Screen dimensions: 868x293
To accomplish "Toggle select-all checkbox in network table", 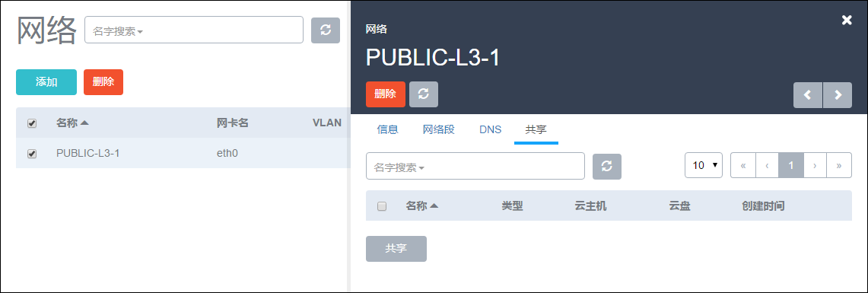I will [x=32, y=123].
